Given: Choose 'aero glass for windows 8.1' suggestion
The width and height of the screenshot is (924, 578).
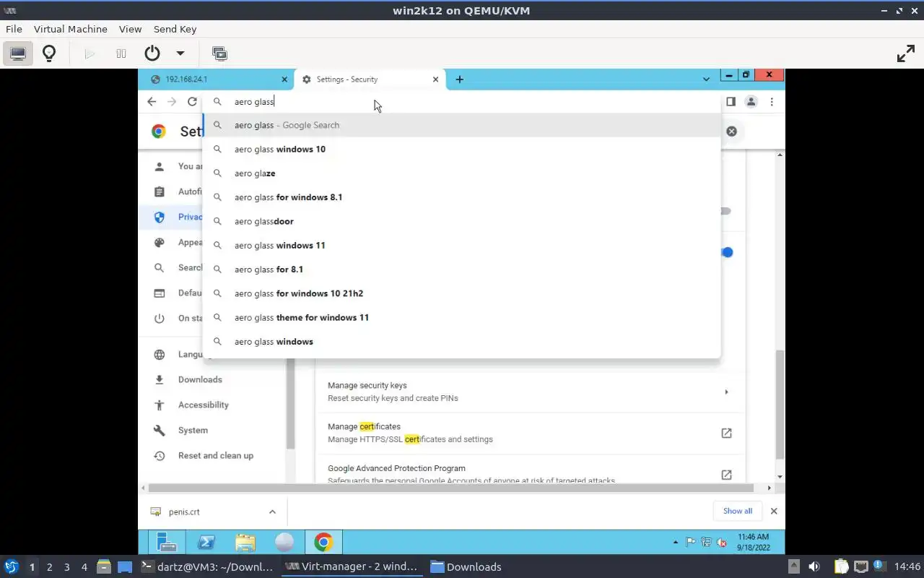Looking at the screenshot, I should (x=462, y=197).
